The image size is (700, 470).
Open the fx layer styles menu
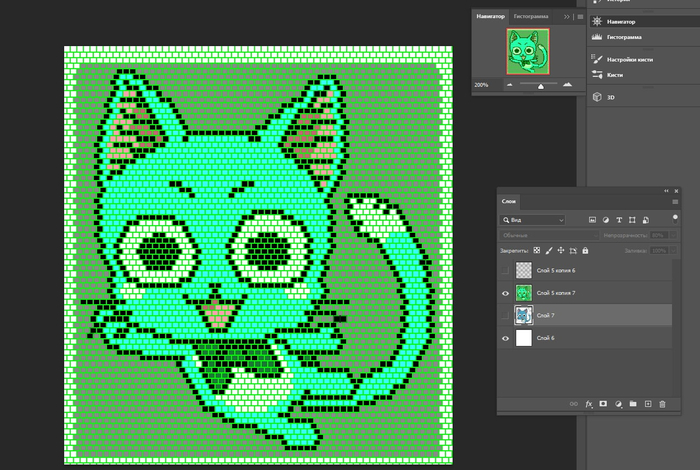(x=588, y=403)
